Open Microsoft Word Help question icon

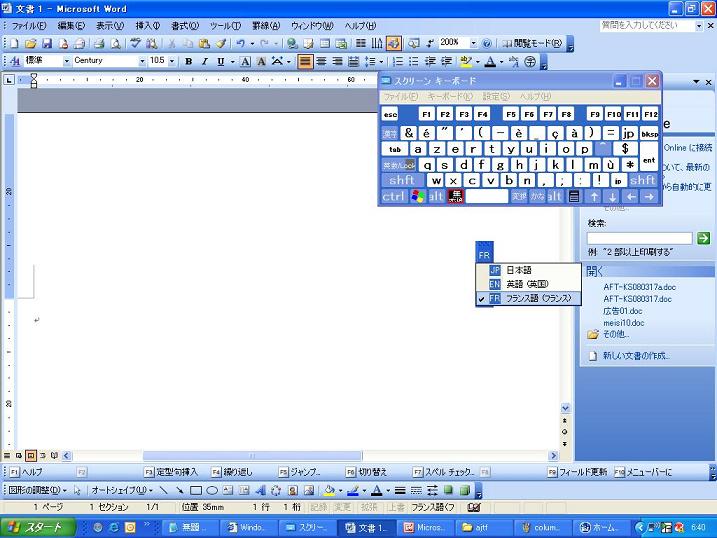pos(487,43)
